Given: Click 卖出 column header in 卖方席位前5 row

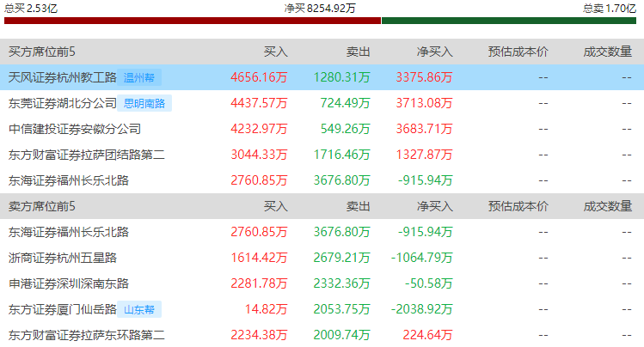Looking at the screenshot, I should pos(359,206).
